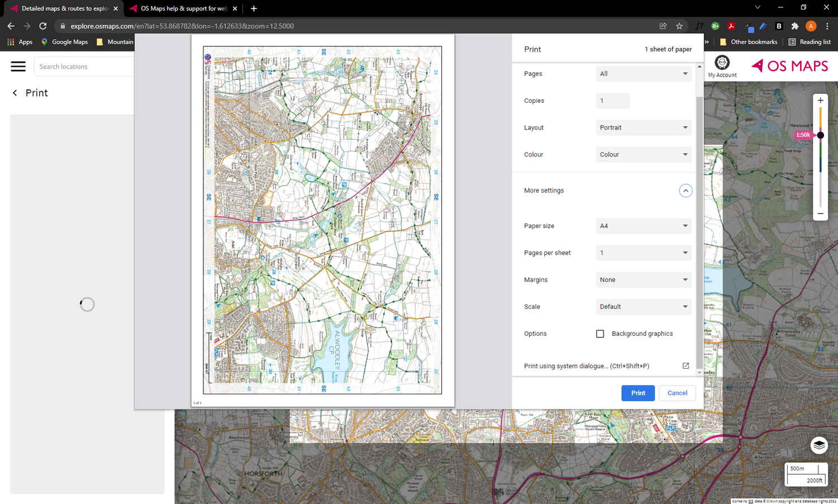
Task: Click the blue Print button
Action: [x=637, y=393]
